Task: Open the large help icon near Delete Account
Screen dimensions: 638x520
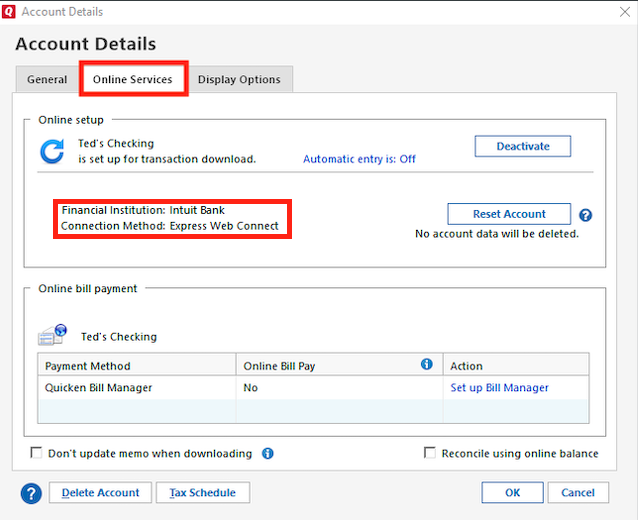Action: click(x=31, y=493)
